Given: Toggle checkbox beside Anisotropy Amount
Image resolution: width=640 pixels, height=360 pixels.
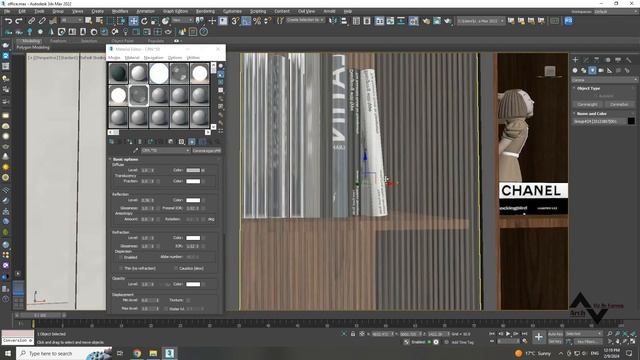Looking at the screenshot, I should pyautogui.click(x=158, y=219).
